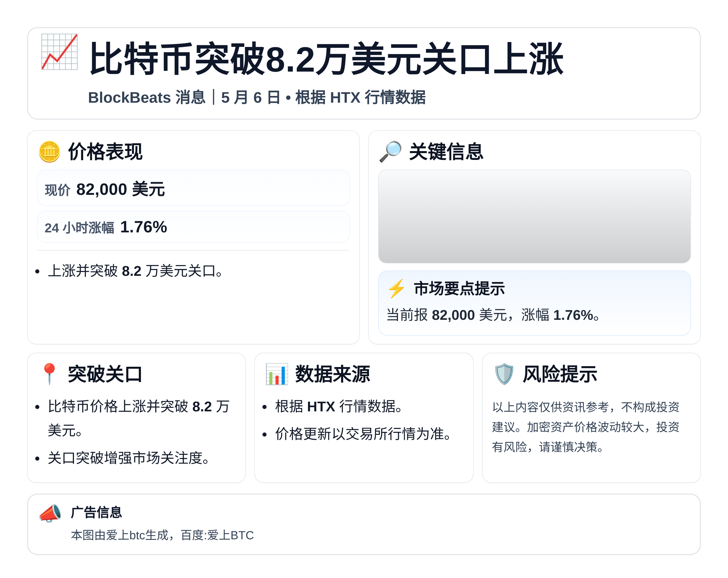This screenshot has width=728, height=578.
Task: Select the 突破关口 card heading
Action: [105, 374]
